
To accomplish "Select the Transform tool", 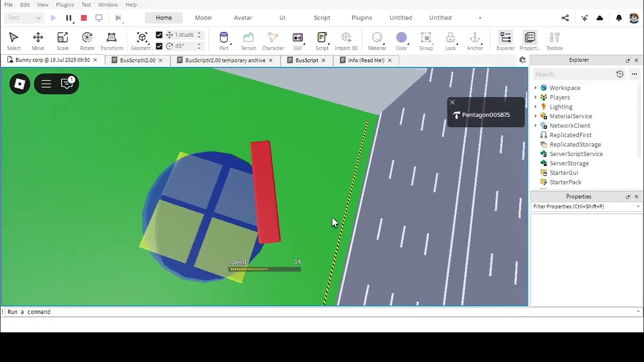I will pos(112,41).
